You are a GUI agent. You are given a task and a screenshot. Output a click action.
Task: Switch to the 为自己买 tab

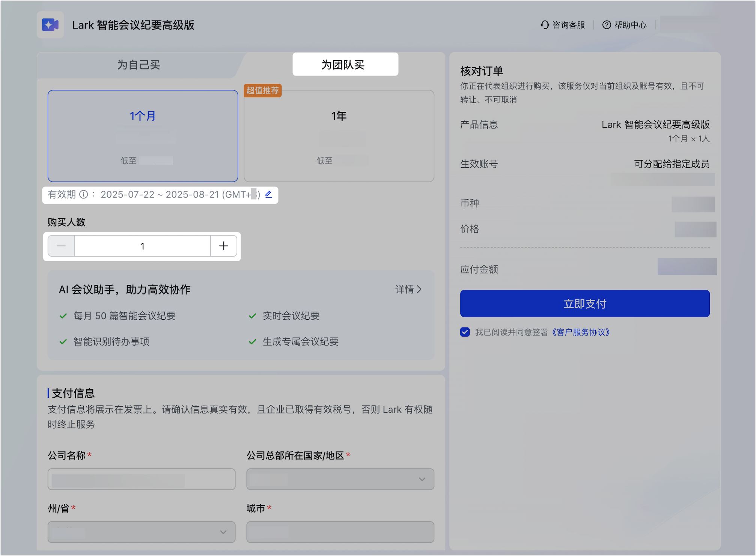(x=139, y=65)
